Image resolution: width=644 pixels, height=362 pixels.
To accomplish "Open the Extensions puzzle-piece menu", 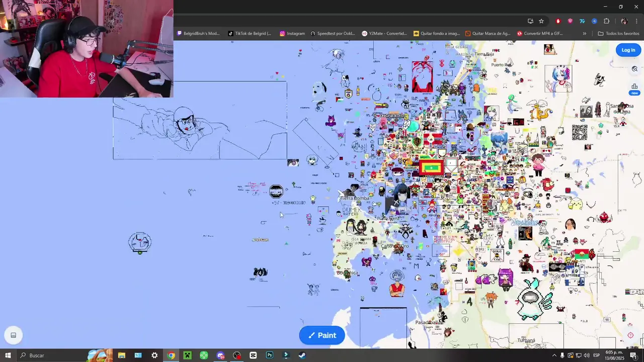I will click(x=606, y=21).
